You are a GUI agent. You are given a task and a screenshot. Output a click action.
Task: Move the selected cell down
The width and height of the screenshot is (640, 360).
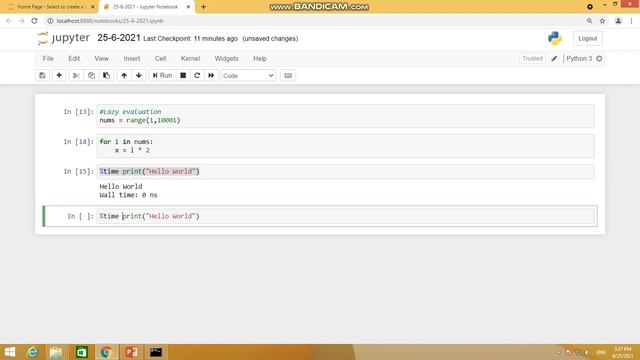tap(139, 76)
